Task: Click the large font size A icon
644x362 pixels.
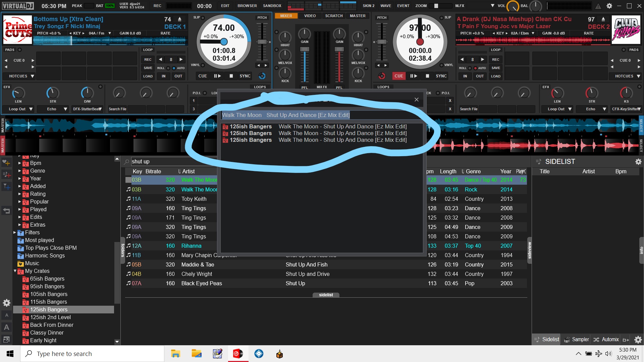Action: click(6, 327)
